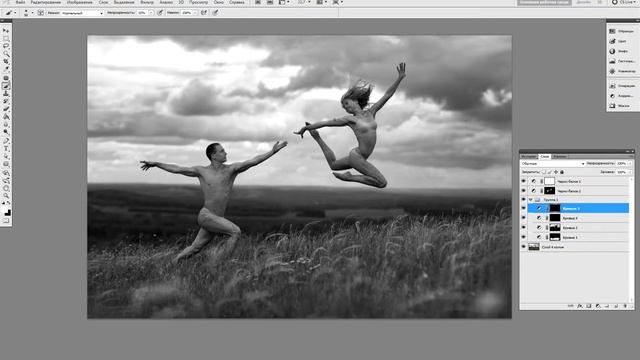The image size is (640, 360).
Task: Click Кривые 5 layer mask thumbnail
Action: [555, 208]
